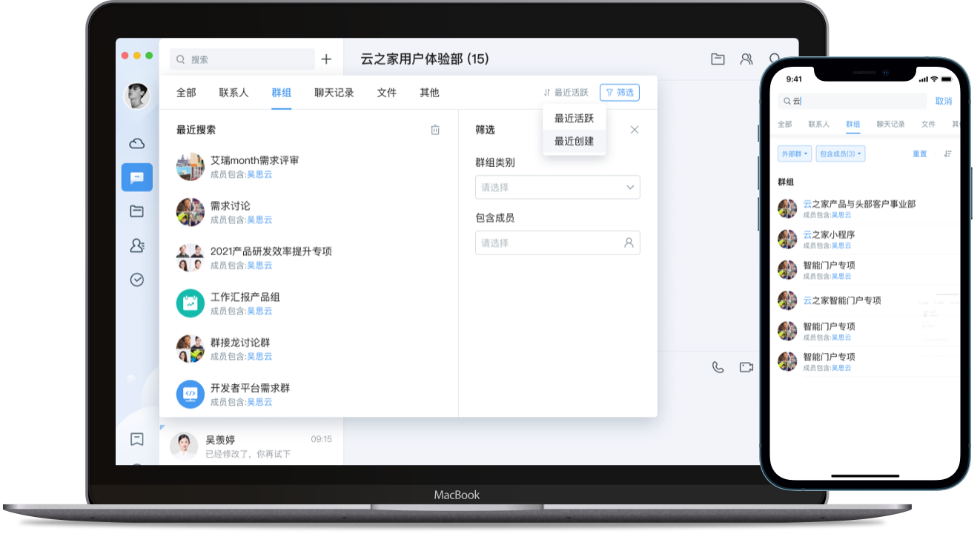Click the plus icon beside the search box
980x534 pixels.
pos(326,59)
